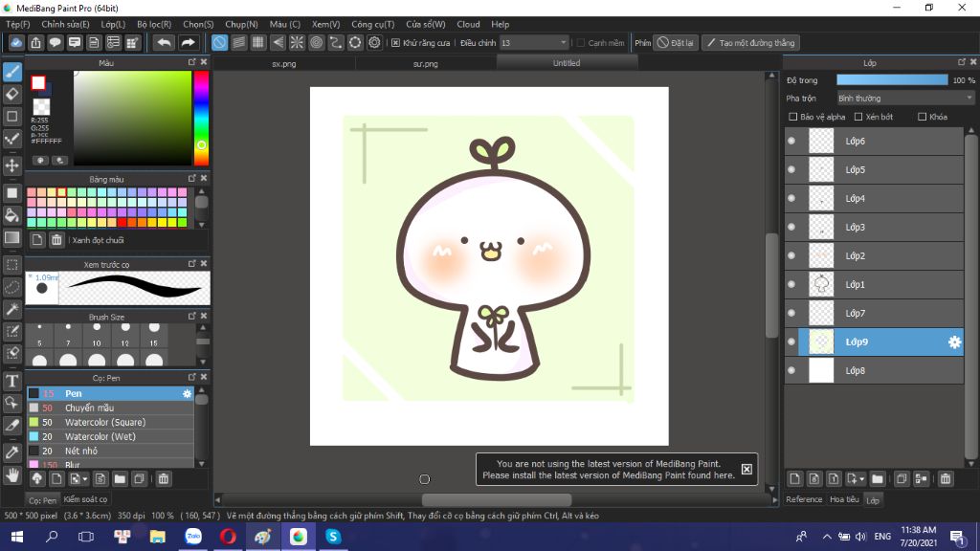Select the Hand pan tool
980x551 pixels.
11,476
